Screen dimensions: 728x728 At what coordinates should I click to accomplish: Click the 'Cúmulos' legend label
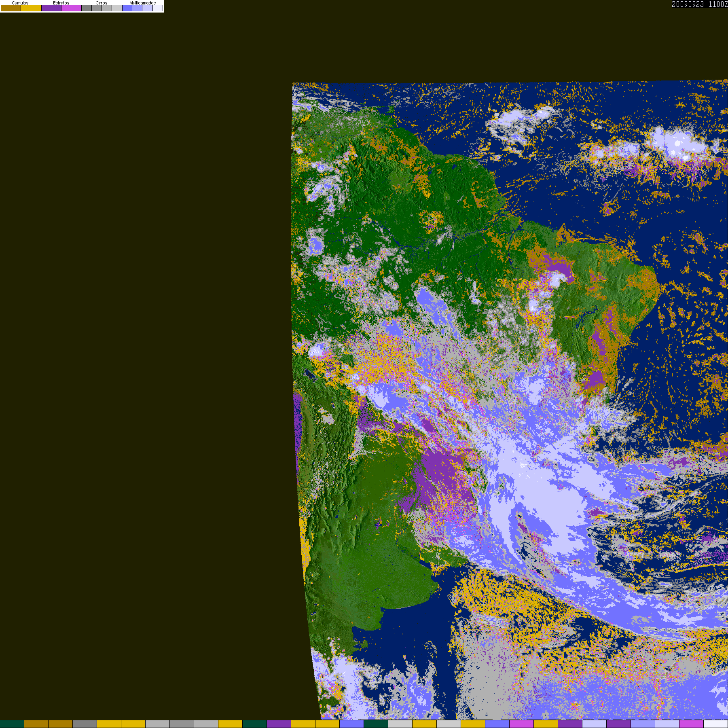[20, 3]
